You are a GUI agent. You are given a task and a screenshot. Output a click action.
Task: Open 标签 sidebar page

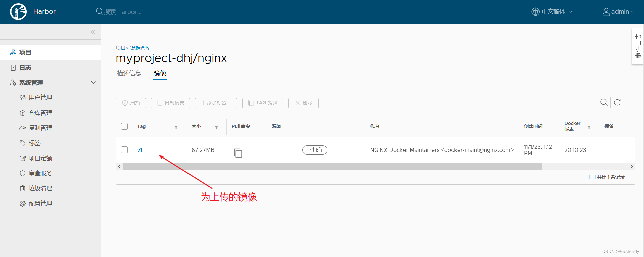[34, 143]
